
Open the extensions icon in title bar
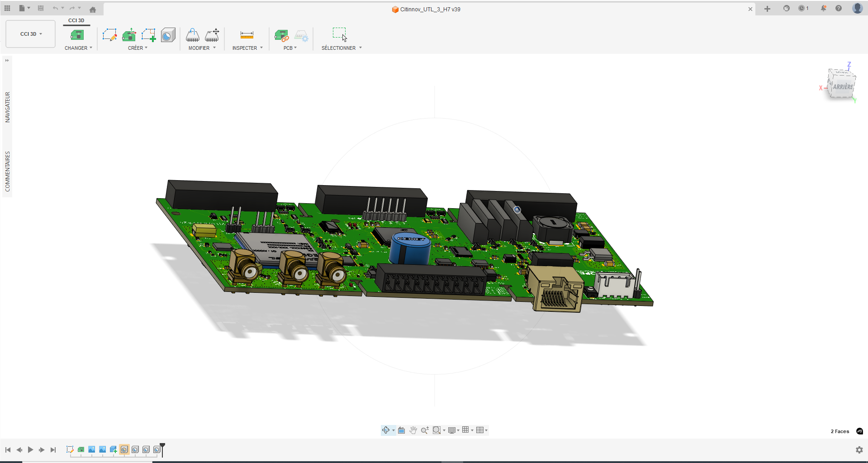[787, 8]
